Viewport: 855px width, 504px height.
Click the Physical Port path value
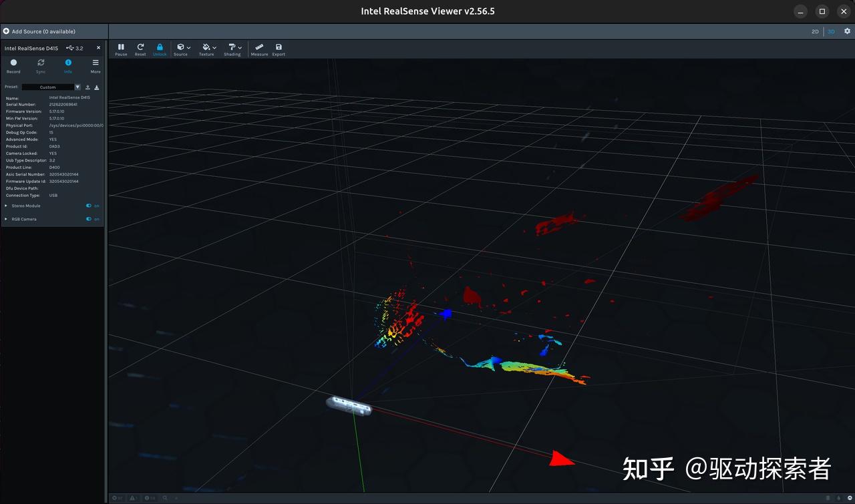76,125
